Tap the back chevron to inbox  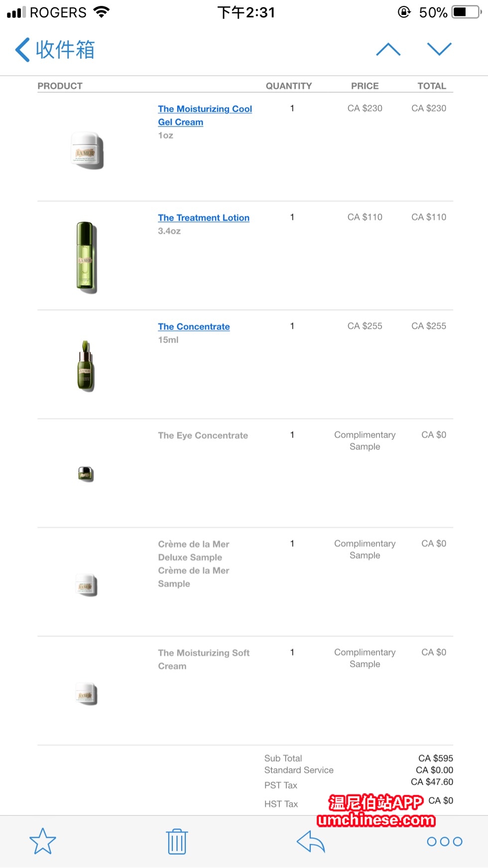point(22,50)
